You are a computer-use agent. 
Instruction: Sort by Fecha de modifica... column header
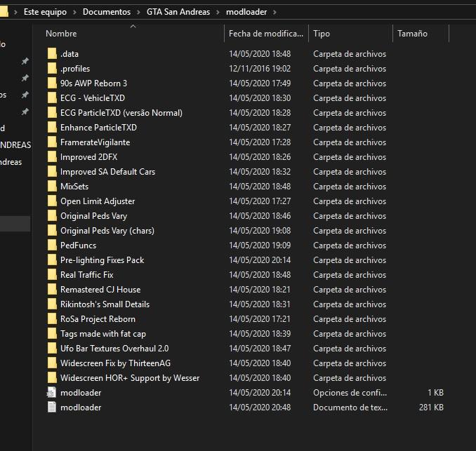point(266,34)
